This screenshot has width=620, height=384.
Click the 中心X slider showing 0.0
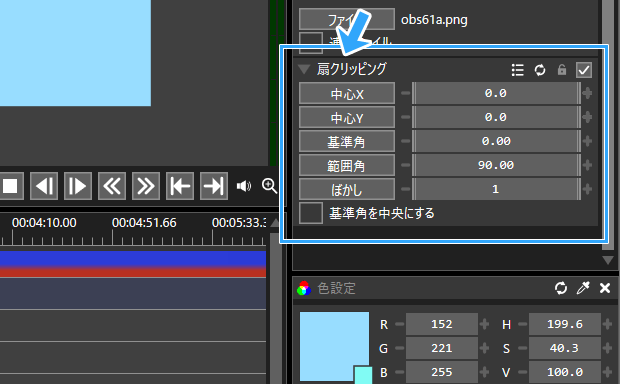(496, 93)
